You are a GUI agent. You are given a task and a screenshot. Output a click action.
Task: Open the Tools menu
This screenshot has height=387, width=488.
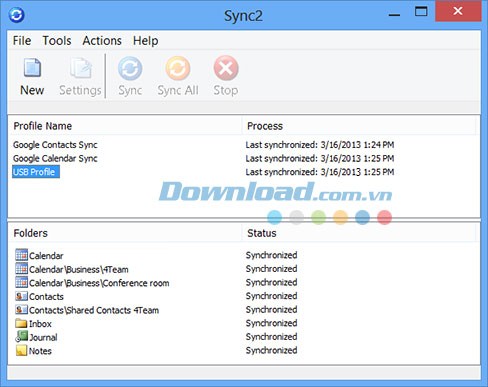57,41
